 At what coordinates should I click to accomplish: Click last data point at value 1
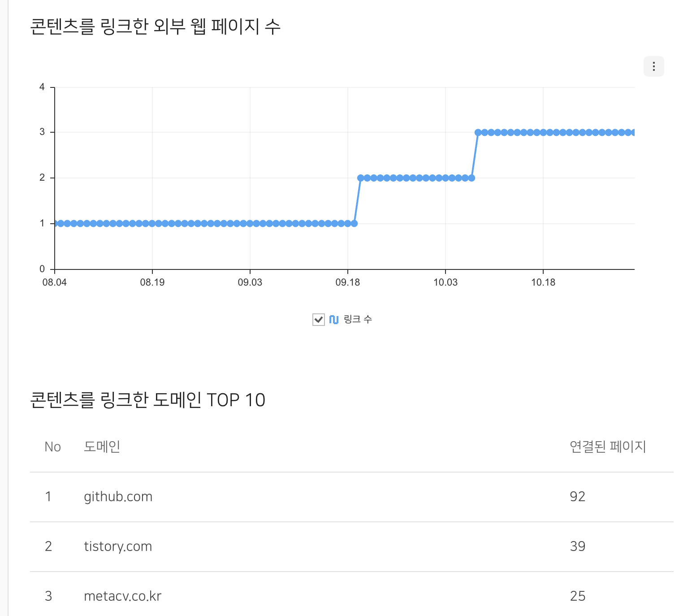(355, 223)
